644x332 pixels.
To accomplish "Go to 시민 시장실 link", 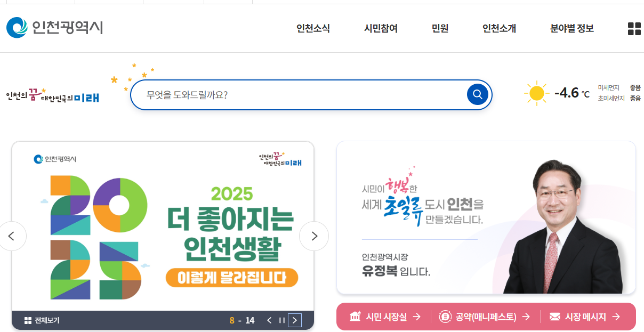I will (385, 317).
